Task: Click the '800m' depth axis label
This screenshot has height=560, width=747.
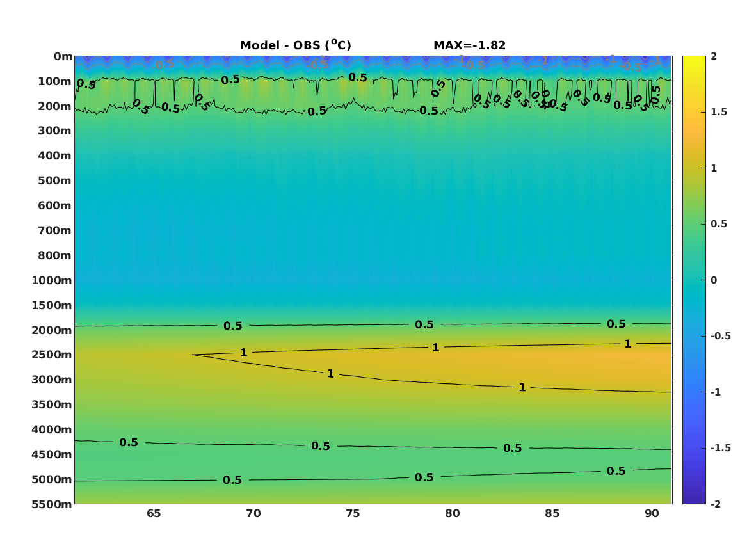Action: (x=55, y=256)
